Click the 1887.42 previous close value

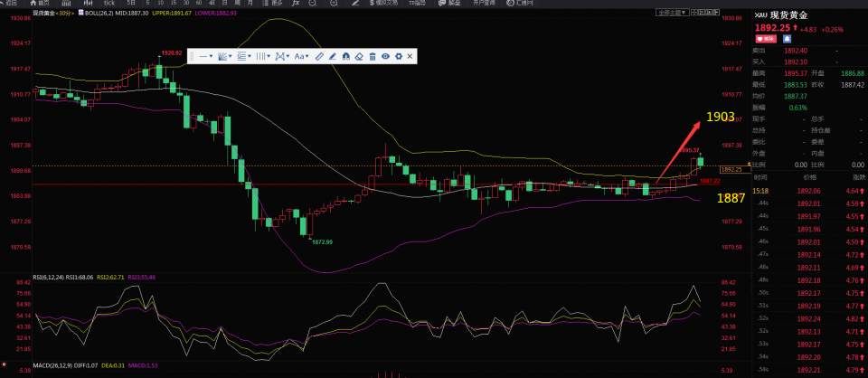click(853, 85)
